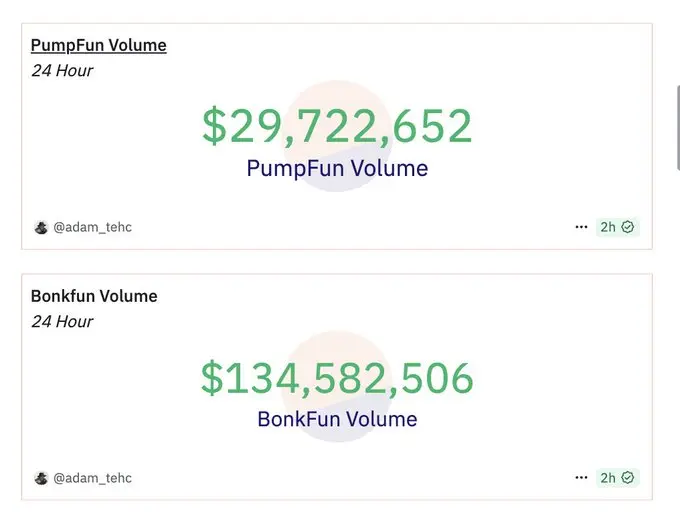The width and height of the screenshot is (680, 522).
Task: Click adam_tehc avatar in PumpFun card
Action: [41, 227]
